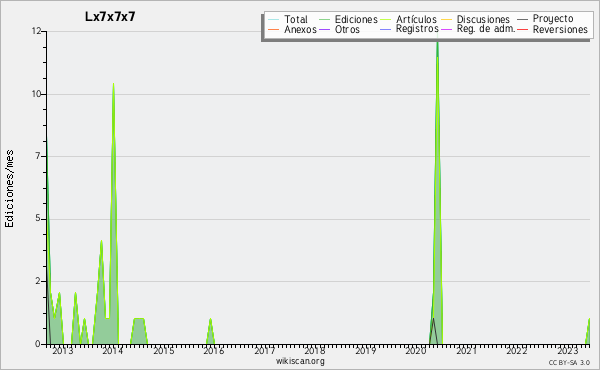Screen dimensions: 600x370
Task: Click the 2019 x-axis label
Action: click(x=365, y=351)
